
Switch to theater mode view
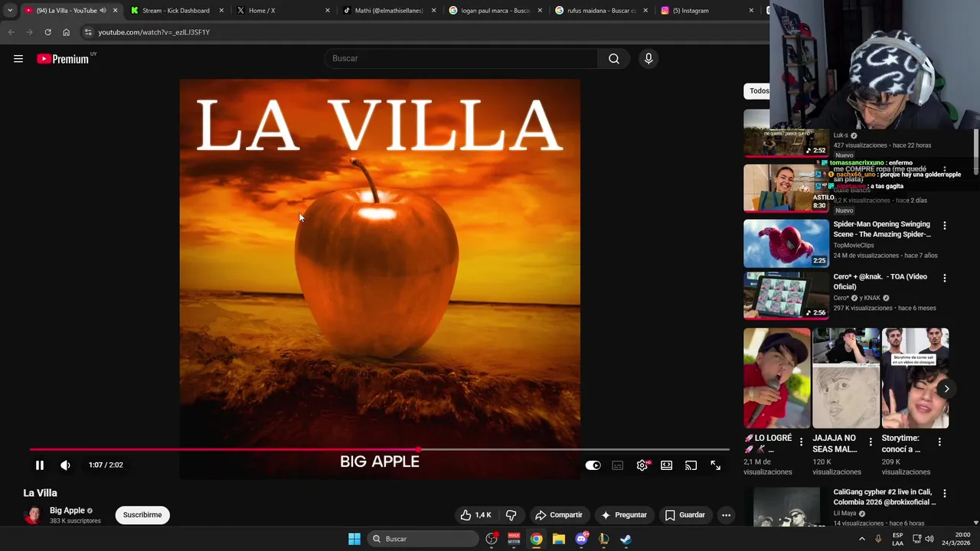tap(667, 465)
